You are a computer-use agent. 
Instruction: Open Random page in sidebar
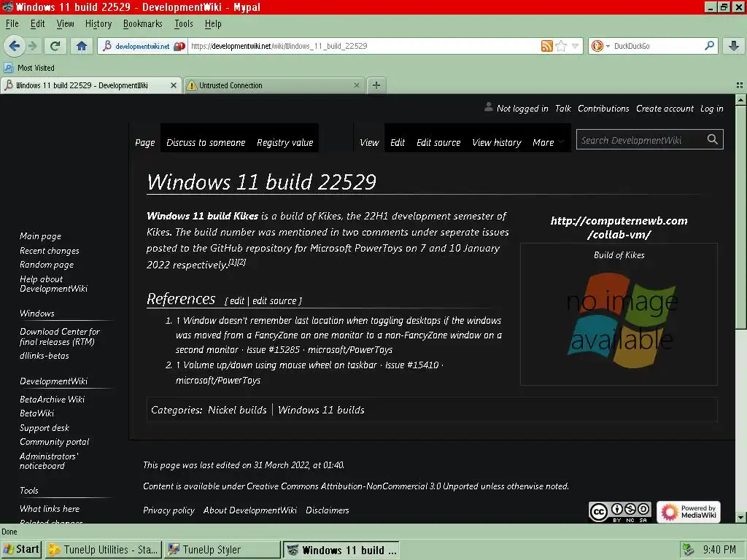pyautogui.click(x=47, y=265)
